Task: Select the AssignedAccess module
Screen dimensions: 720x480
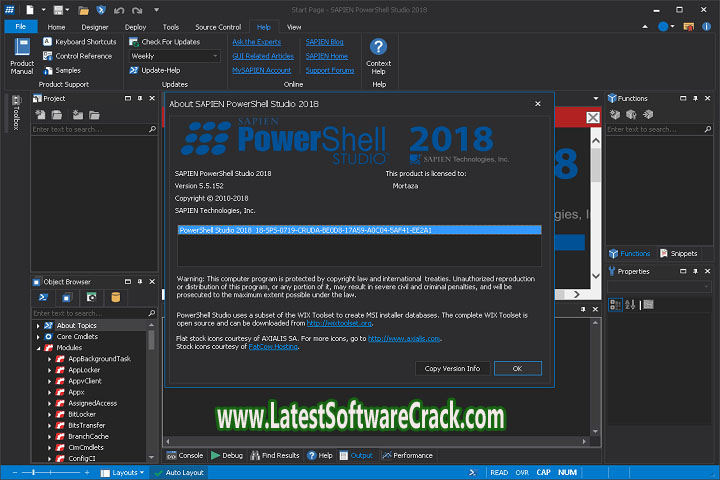Action: (92, 403)
